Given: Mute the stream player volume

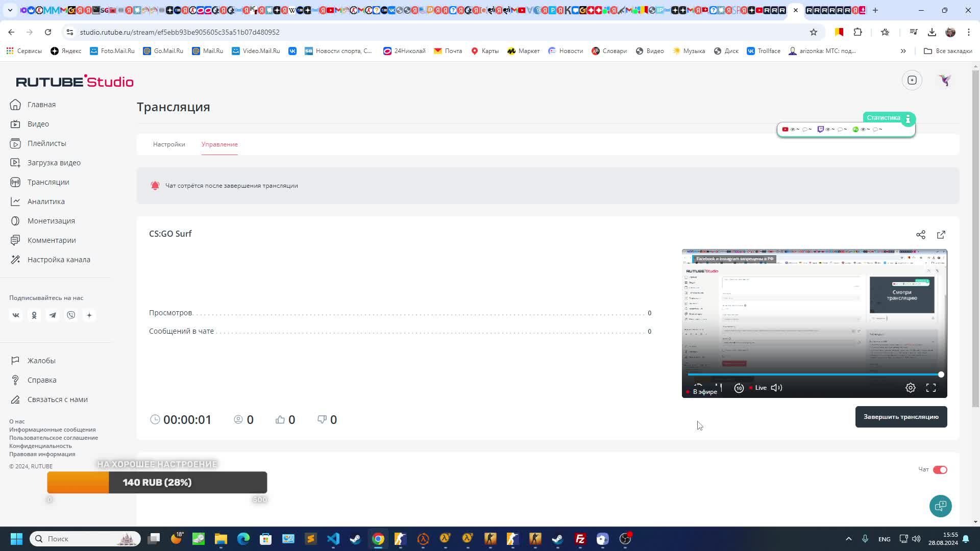Looking at the screenshot, I should coord(776,388).
